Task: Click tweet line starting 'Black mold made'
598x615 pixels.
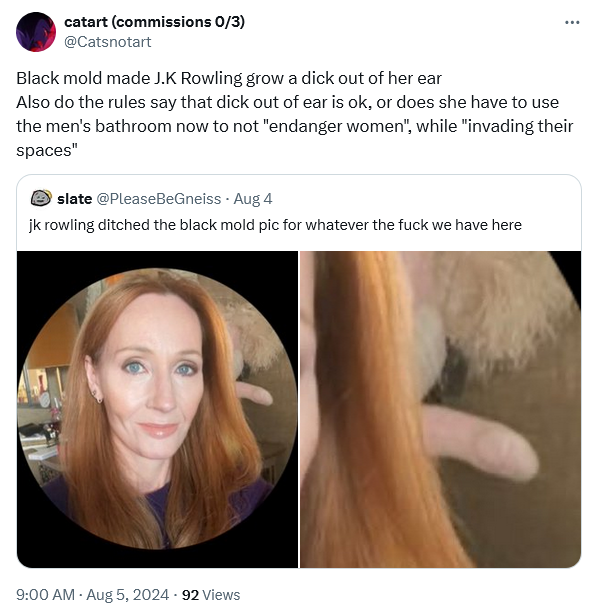Action: (x=229, y=78)
